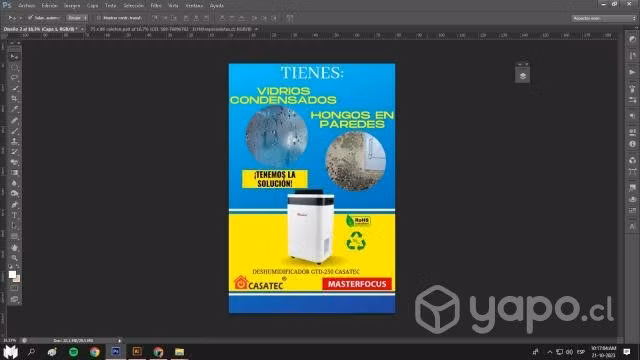Open the Info panel icon in the dock
The image size is (640, 360).
pos(632,144)
